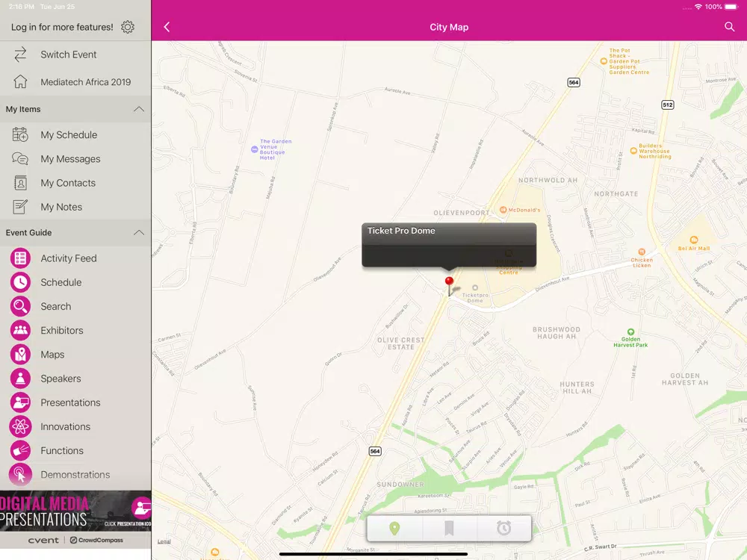Tap the NORTHGATE area label
This screenshot has height=560, width=747.
click(616, 194)
